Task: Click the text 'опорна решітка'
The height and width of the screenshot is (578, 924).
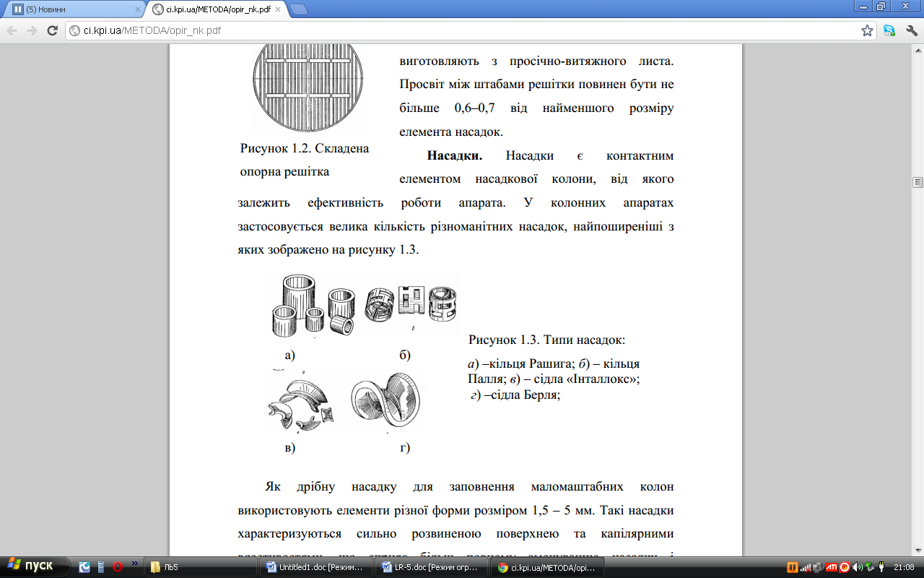Action: [284, 172]
